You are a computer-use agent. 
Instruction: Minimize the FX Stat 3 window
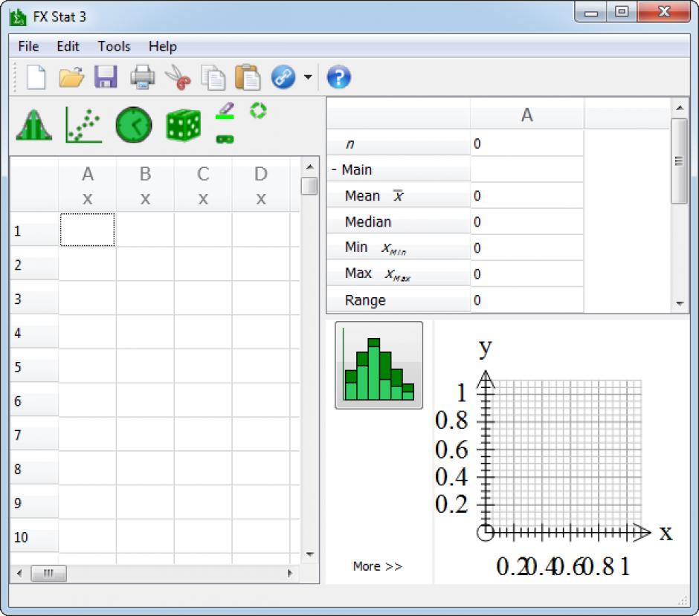(590, 12)
